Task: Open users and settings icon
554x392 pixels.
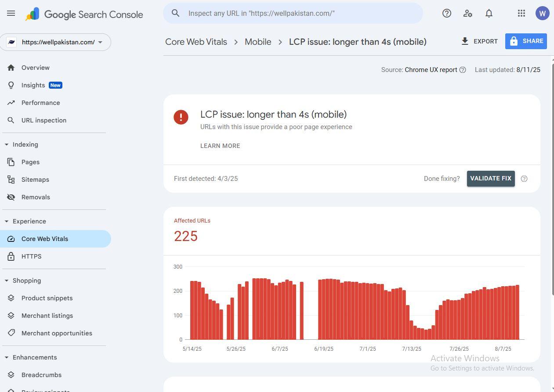Action: [x=468, y=13]
